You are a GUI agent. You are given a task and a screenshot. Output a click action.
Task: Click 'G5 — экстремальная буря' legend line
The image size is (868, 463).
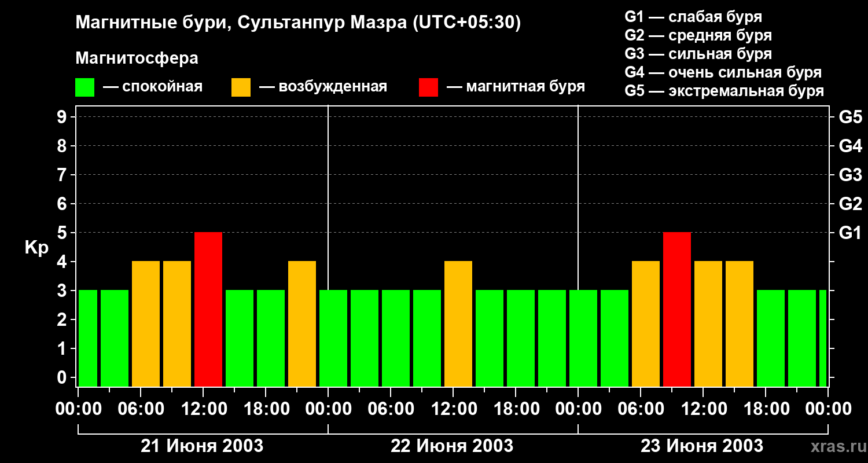724,91
